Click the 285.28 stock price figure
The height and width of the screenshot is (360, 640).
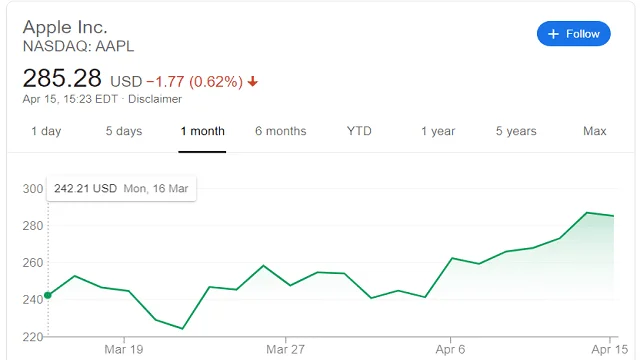62,78
